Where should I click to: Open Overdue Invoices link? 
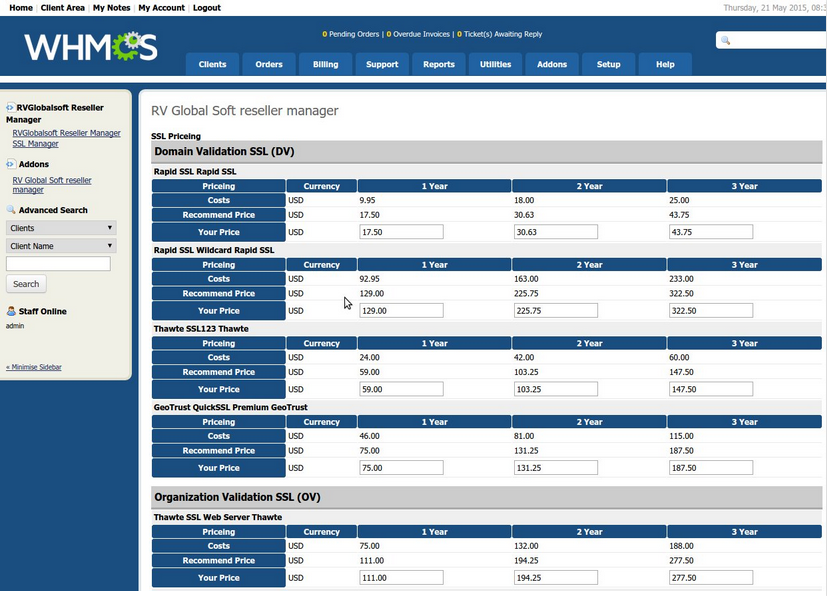pos(418,34)
